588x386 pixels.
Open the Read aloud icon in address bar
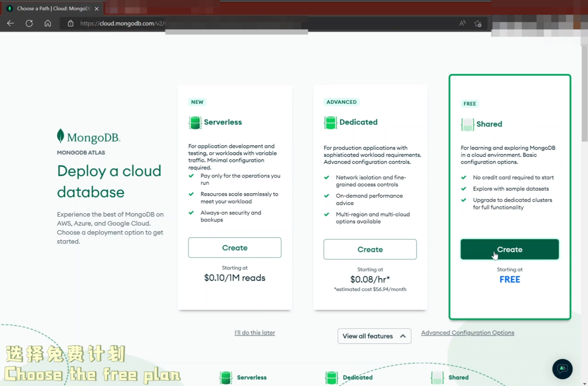pyautogui.click(x=462, y=23)
